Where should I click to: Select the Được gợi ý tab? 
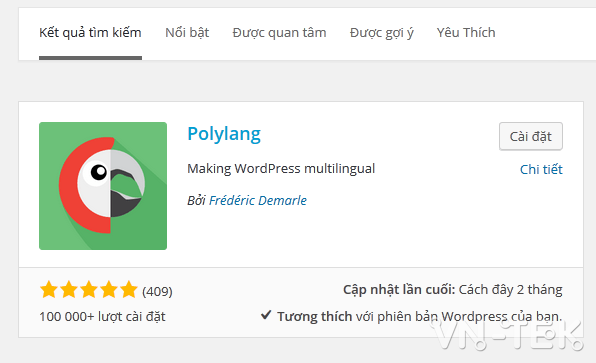pyautogui.click(x=382, y=33)
